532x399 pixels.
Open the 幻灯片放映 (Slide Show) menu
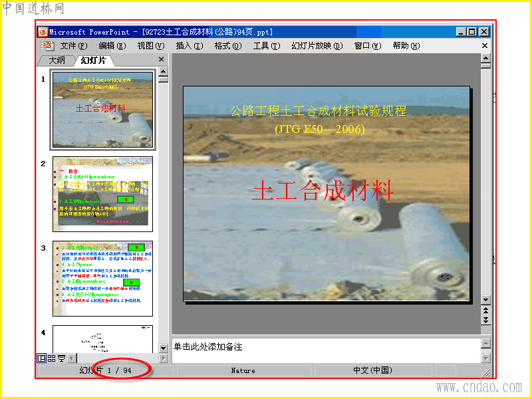[317, 46]
